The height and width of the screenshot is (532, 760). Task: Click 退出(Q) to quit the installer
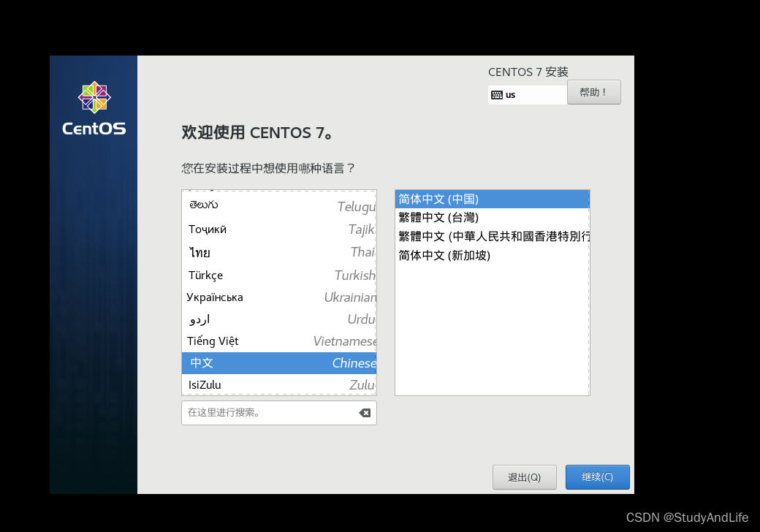pyautogui.click(x=524, y=476)
